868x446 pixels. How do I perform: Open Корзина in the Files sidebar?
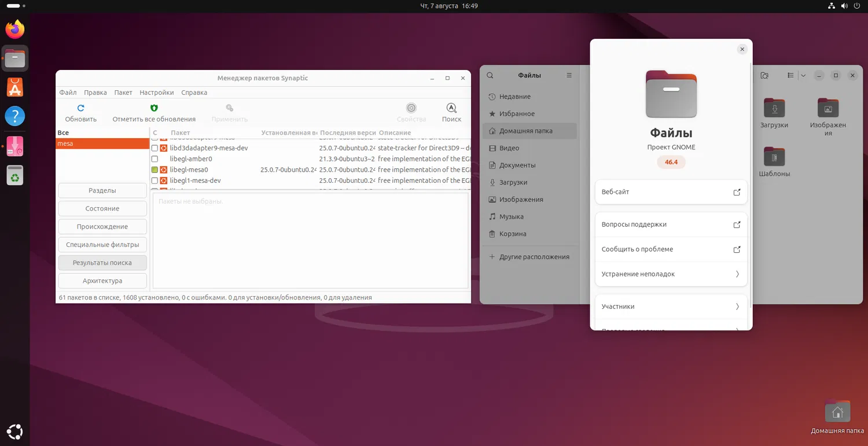(529, 234)
